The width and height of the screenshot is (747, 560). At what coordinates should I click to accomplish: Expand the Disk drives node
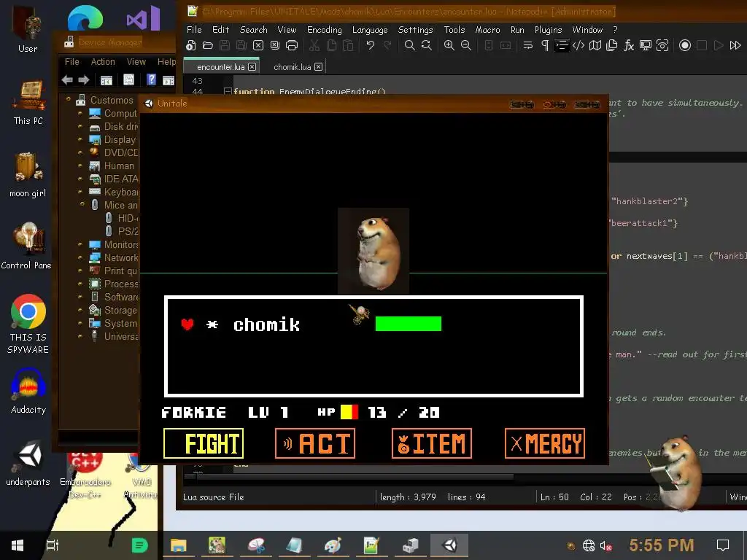tap(80, 127)
